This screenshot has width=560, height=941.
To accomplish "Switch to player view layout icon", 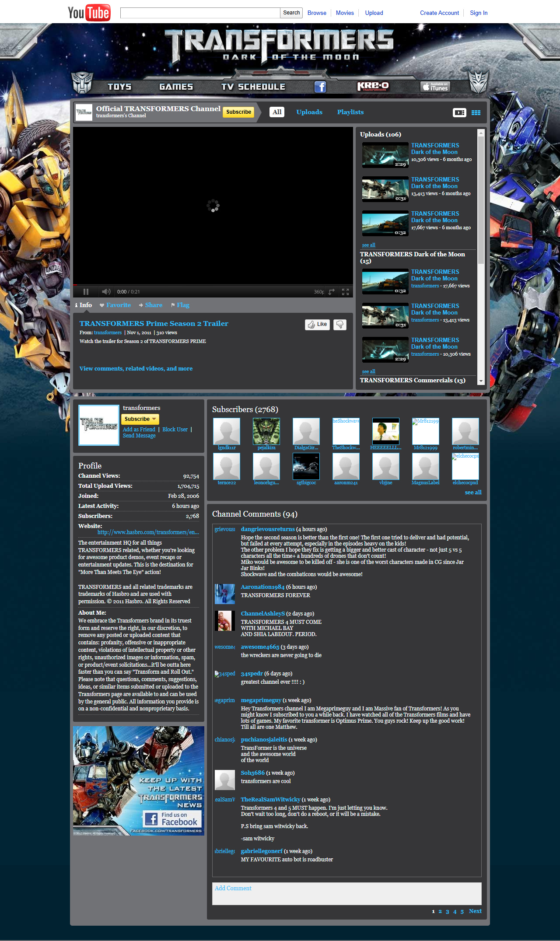I will 459,112.
